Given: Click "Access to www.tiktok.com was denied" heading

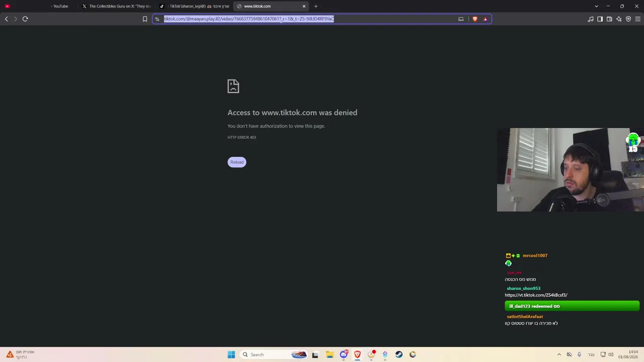Looking at the screenshot, I should click(292, 113).
